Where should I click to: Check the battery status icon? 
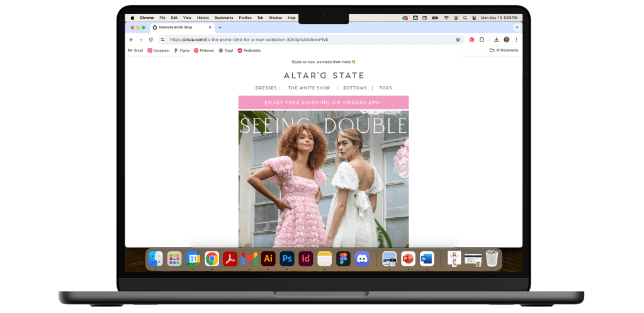435,18
